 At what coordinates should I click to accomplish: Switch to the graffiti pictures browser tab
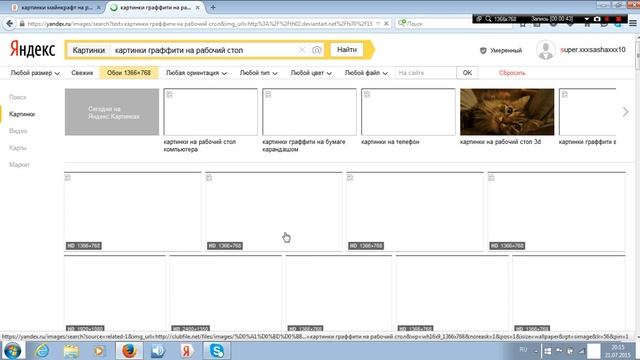[x=155, y=7]
